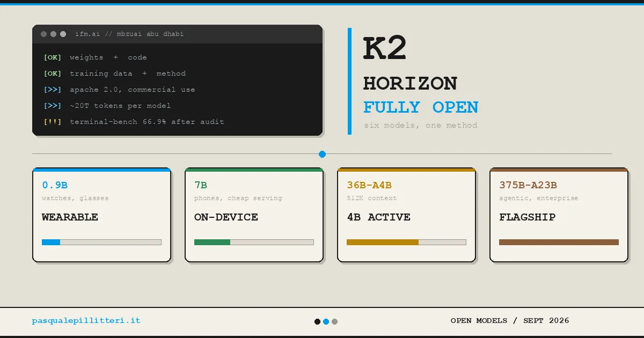
Task: Click the 'training data + method' line
Action: pyautogui.click(x=128, y=74)
